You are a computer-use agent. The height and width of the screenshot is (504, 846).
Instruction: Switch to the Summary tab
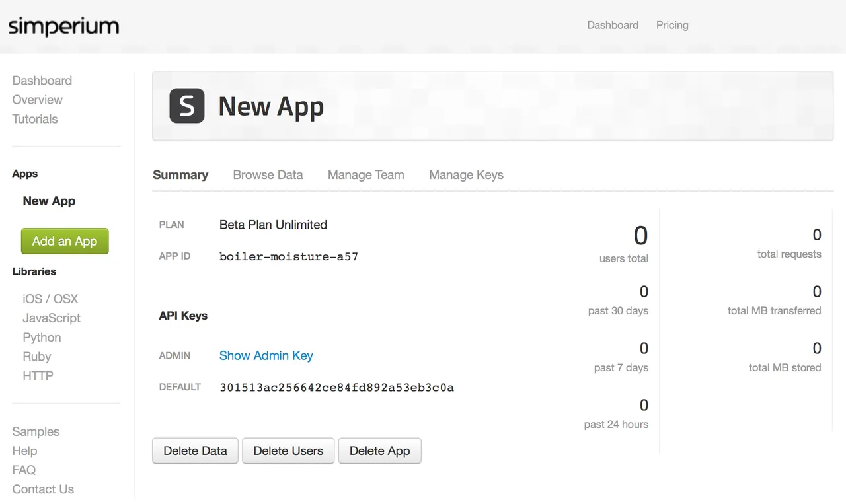tap(180, 175)
